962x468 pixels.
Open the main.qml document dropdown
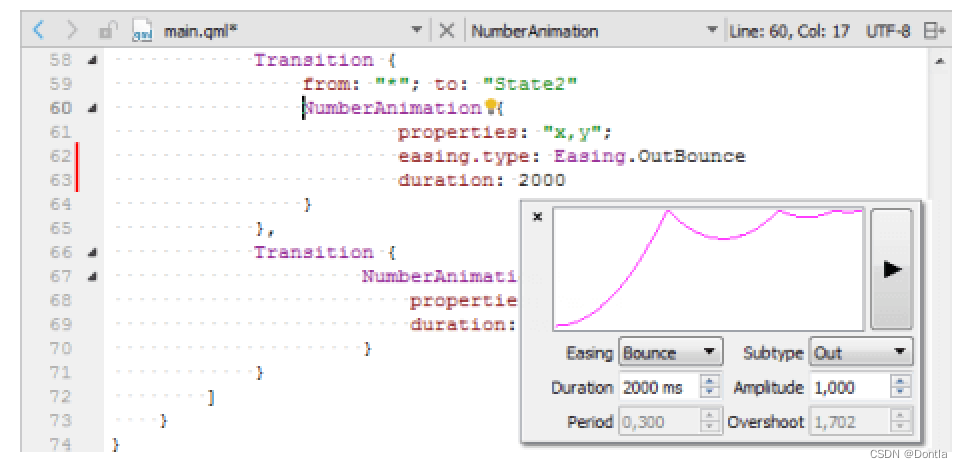click(x=417, y=30)
